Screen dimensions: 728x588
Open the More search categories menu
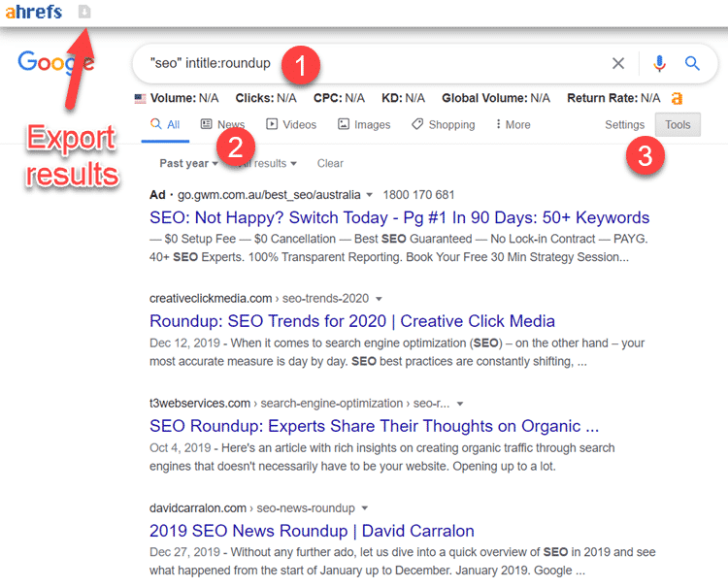pos(513,124)
